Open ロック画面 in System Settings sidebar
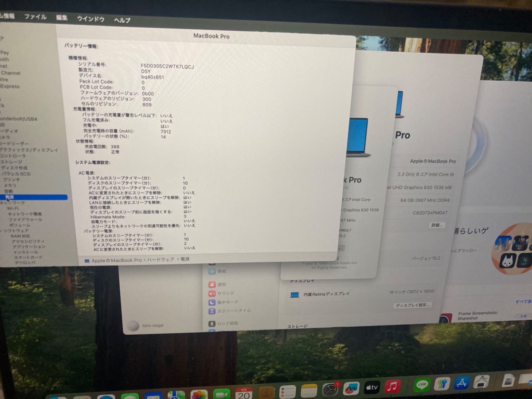 point(223,323)
